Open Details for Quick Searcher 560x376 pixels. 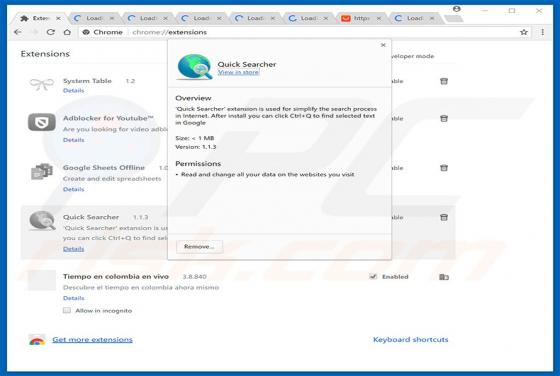click(74, 249)
